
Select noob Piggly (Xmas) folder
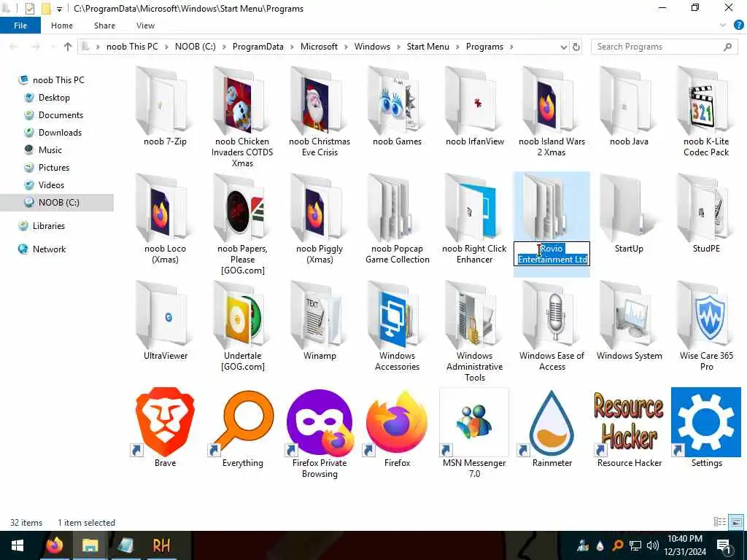320,219
